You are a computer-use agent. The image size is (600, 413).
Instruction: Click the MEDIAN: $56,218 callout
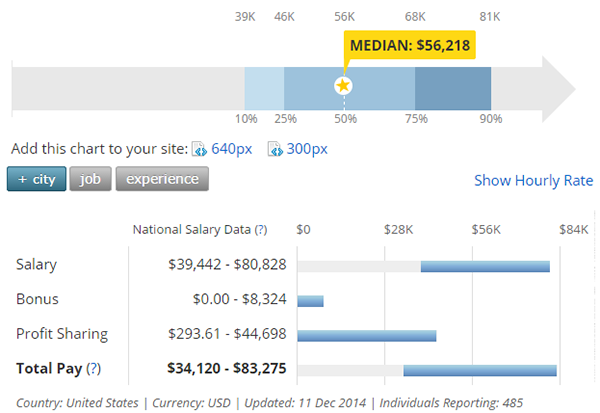click(x=409, y=45)
